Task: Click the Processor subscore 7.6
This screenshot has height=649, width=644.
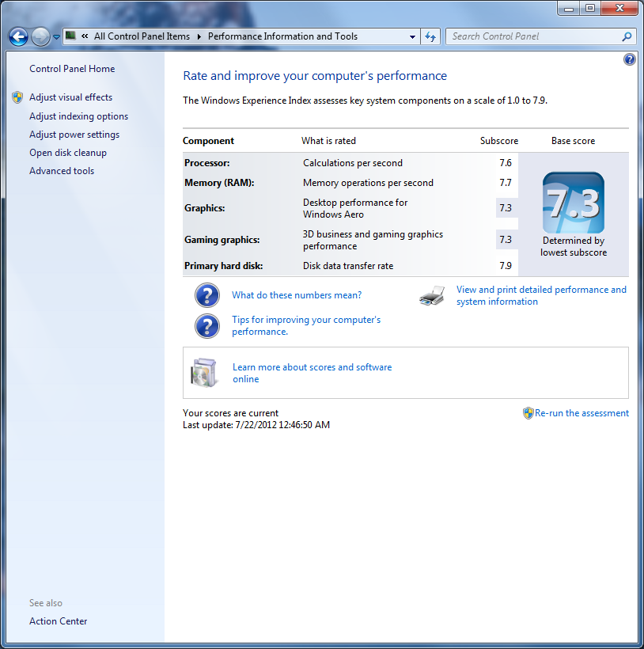Action: [x=506, y=163]
